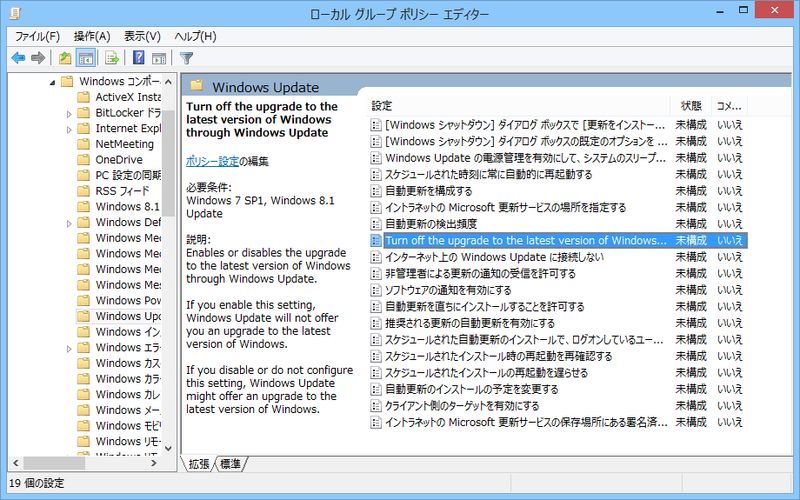Screen dimensions: 800x500
Task: Select 自動更新のインストールの予定を変更する setting
Action: 471,389
